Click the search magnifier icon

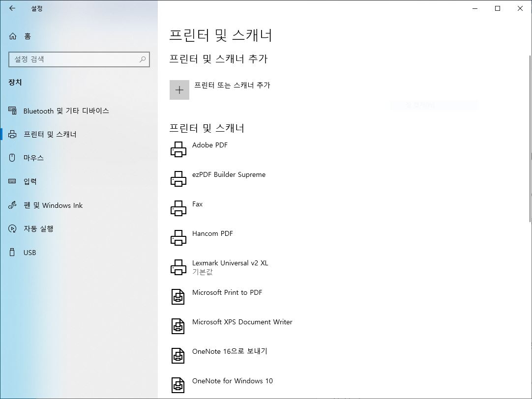click(143, 59)
